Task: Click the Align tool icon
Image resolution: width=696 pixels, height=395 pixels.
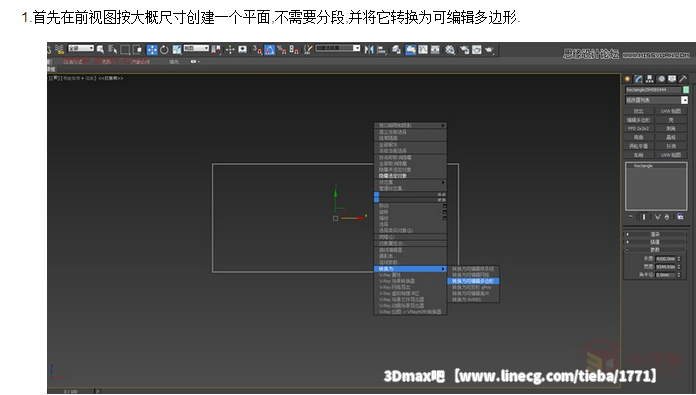Action: (x=382, y=50)
